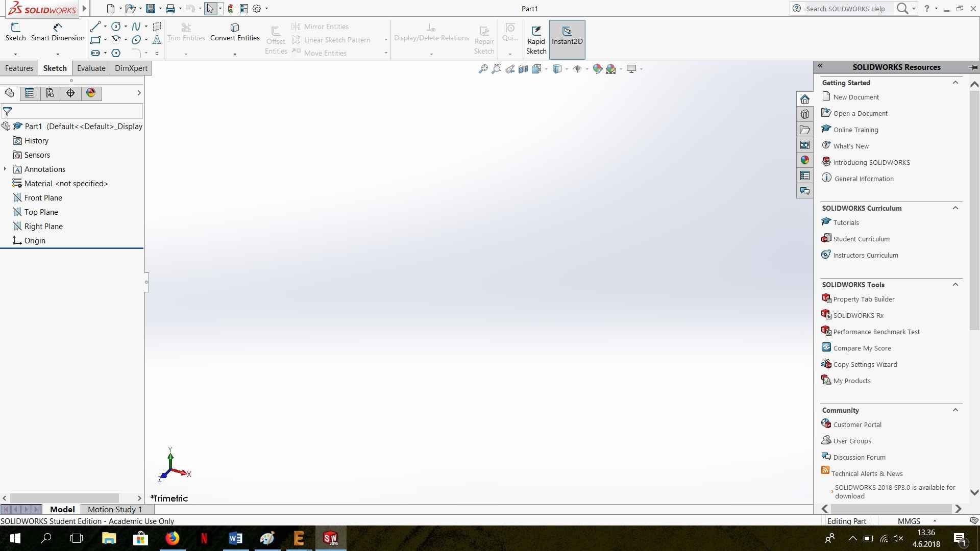Select Top Plane in tree
The image size is (980, 551).
[41, 212]
